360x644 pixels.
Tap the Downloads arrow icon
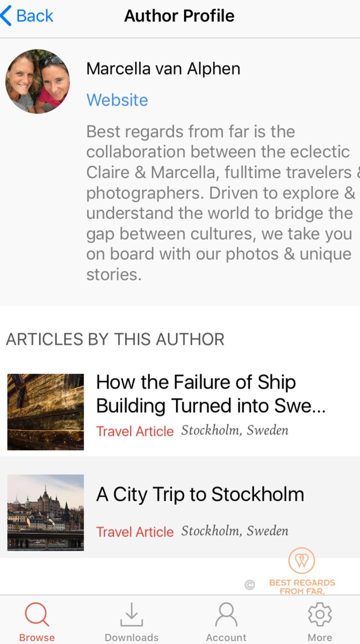(x=132, y=614)
